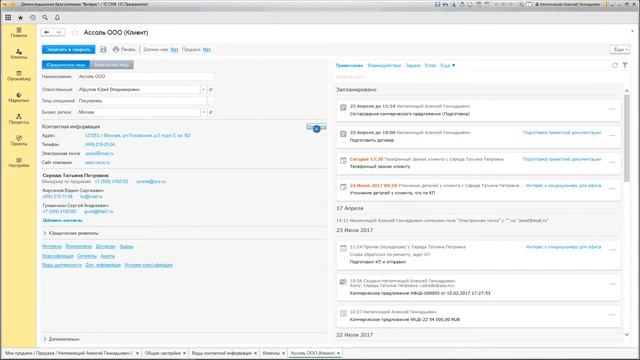Open three-dots menu of 10:27 commercial offer
Viewport: 640px width, 360px height.
612,315
